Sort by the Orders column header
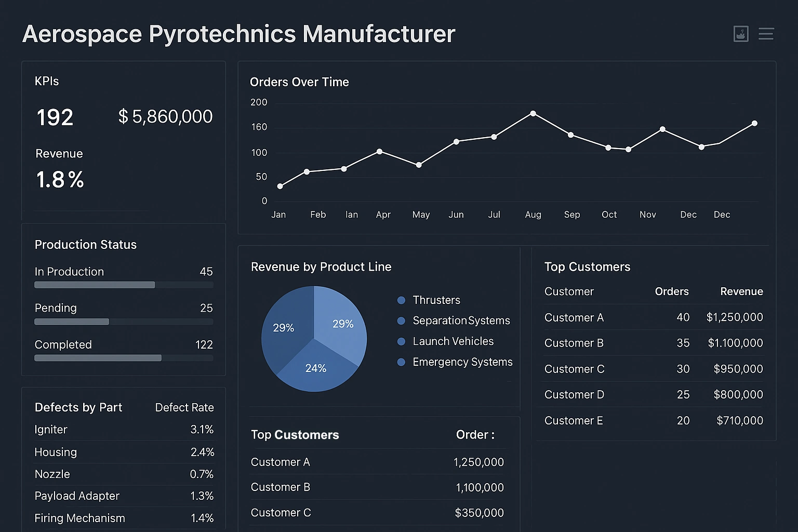 pos(671,291)
